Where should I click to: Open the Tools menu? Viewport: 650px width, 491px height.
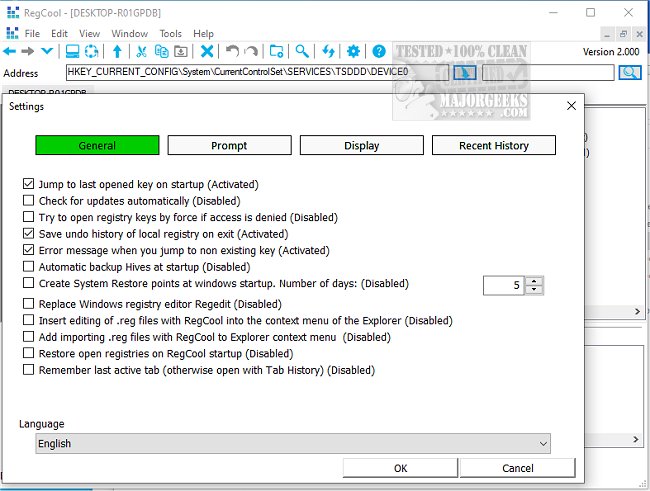[170, 34]
